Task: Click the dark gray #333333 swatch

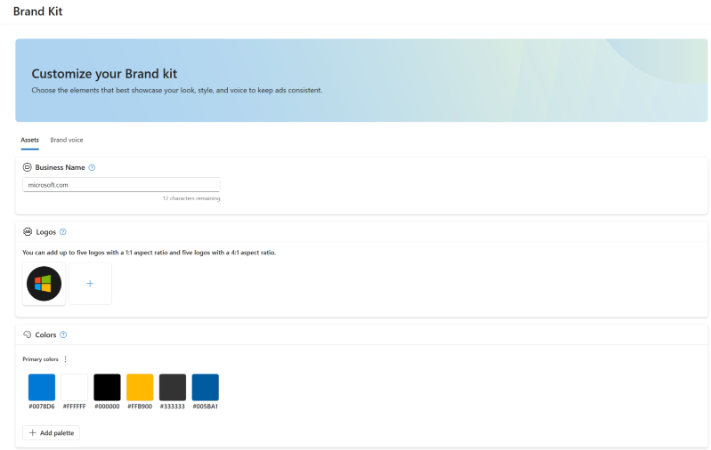Action: tap(172, 387)
